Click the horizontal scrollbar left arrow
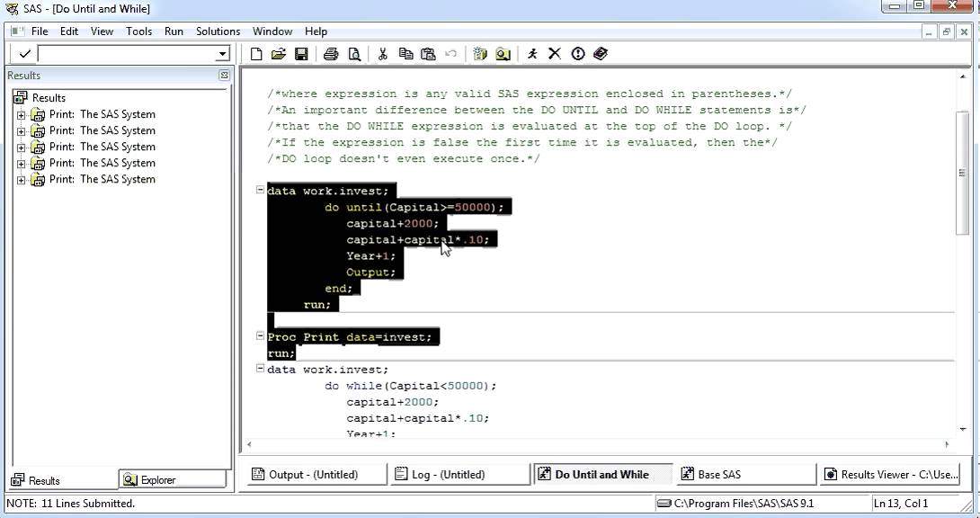 point(249,444)
